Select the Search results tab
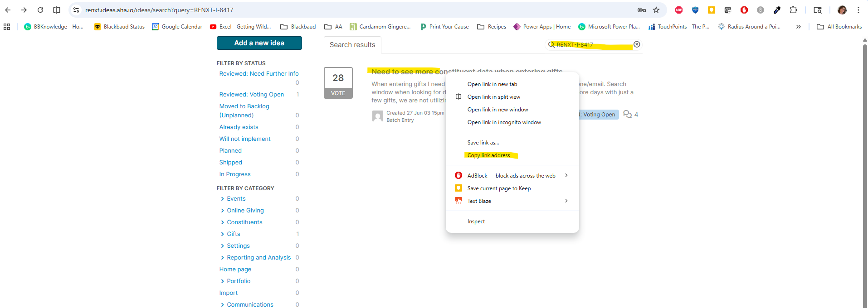The width and height of the screenshot is (868, 308). click(x=352, y=45)
